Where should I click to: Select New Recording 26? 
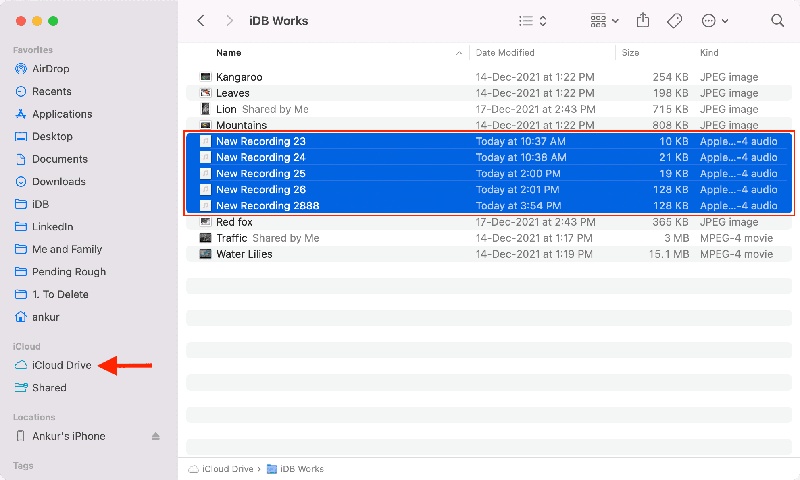(489, 189)
